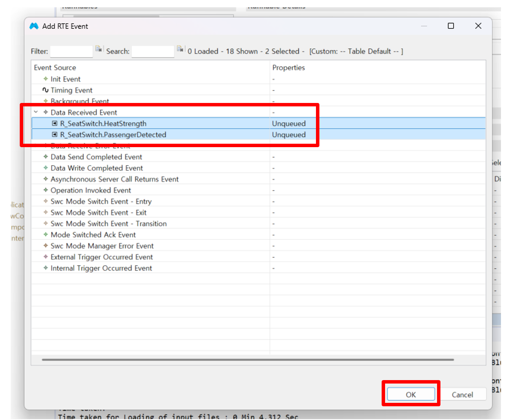Focus the Filter text field
This screenshot has height=420, width=507.
71,51
